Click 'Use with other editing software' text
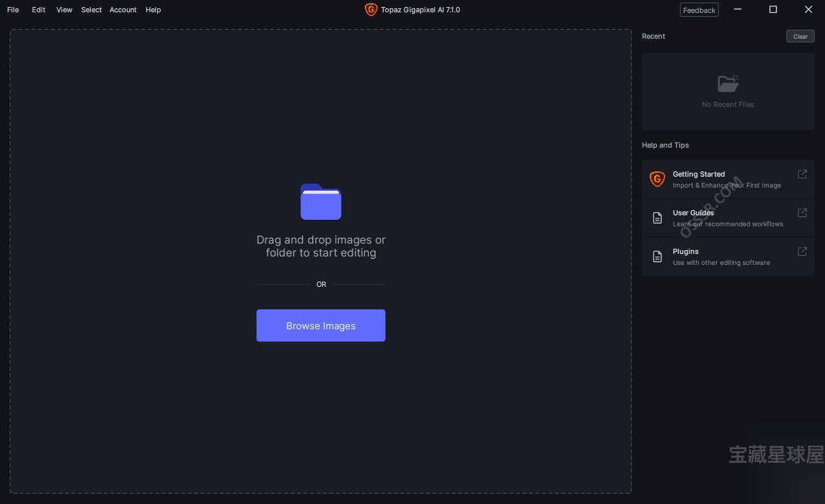 coord(721,263)
